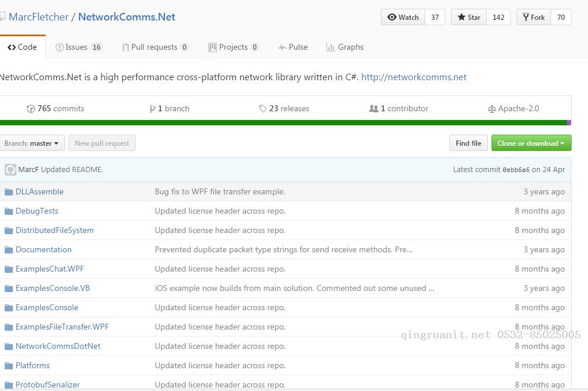Open the 'Prevented duplicate packet type strings' commit
Screen dimensions: 588x391
[x=284, y=249]
